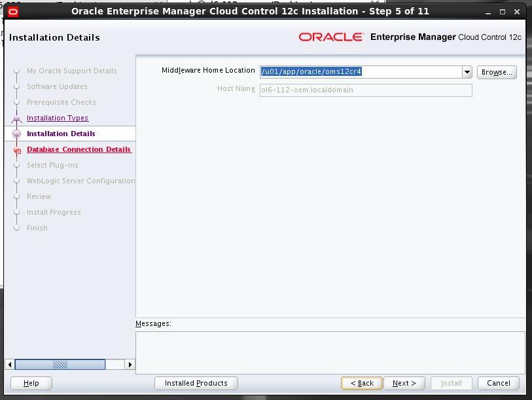Open the Middleware Home Location dropdown arrow
Screen dimensions: 532x400
(x=467, y=72)
